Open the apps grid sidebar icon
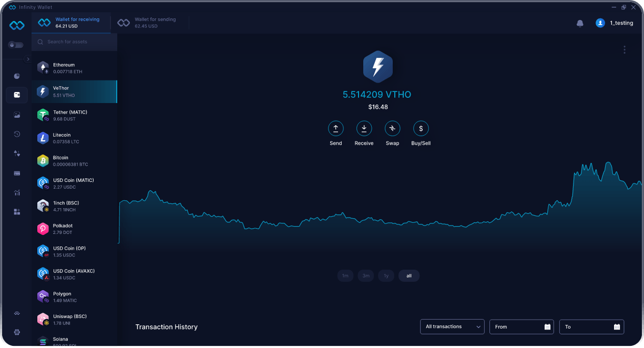The image size is (644, 348). point(17,212)
